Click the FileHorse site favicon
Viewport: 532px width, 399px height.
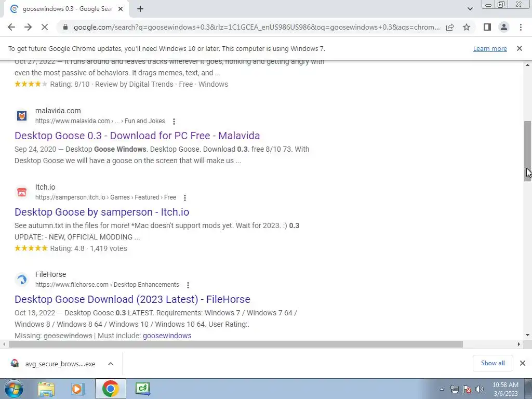coord(22,279)
